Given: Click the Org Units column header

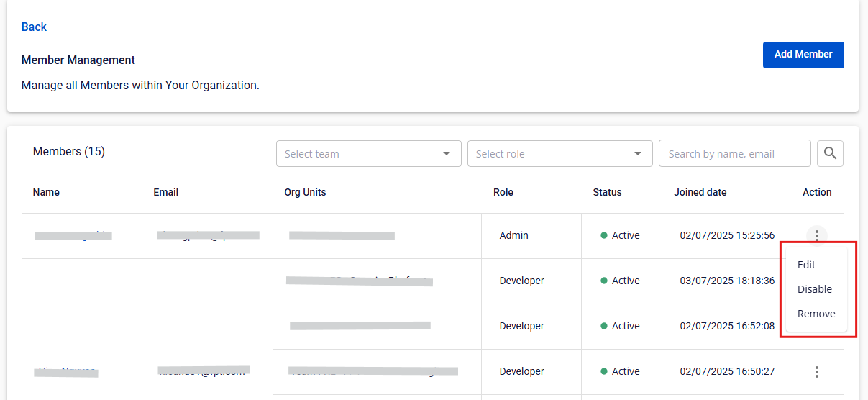Looking at the screenshot, I should (305, 192).
